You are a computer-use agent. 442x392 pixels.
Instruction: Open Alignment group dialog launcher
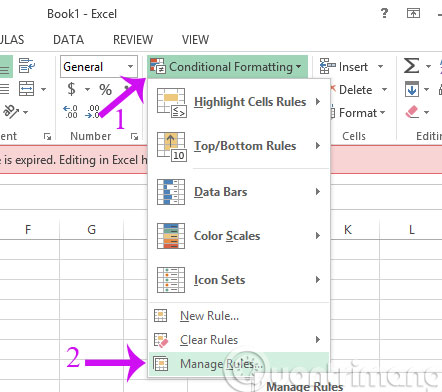click(47, 136)
